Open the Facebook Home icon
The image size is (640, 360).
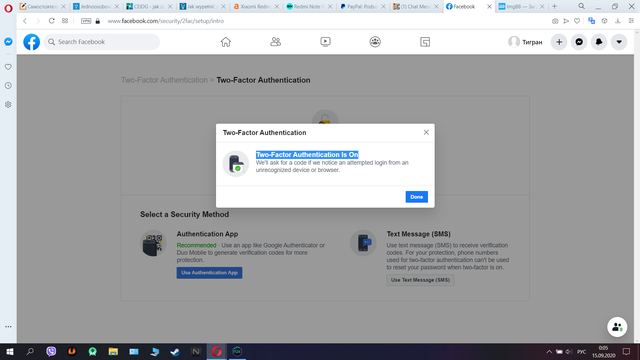[x=226, y=42]
